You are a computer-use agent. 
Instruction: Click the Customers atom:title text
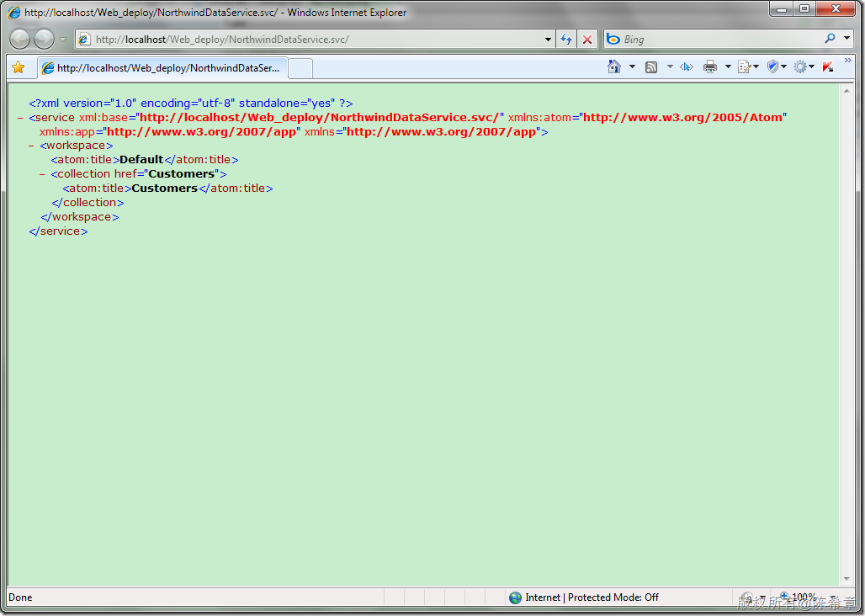point(164,188)
